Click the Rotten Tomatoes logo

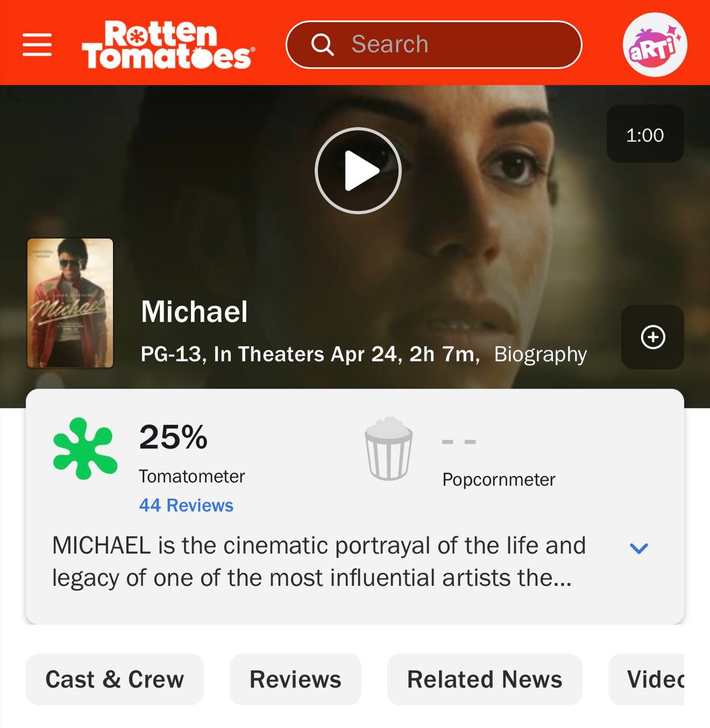168,44
